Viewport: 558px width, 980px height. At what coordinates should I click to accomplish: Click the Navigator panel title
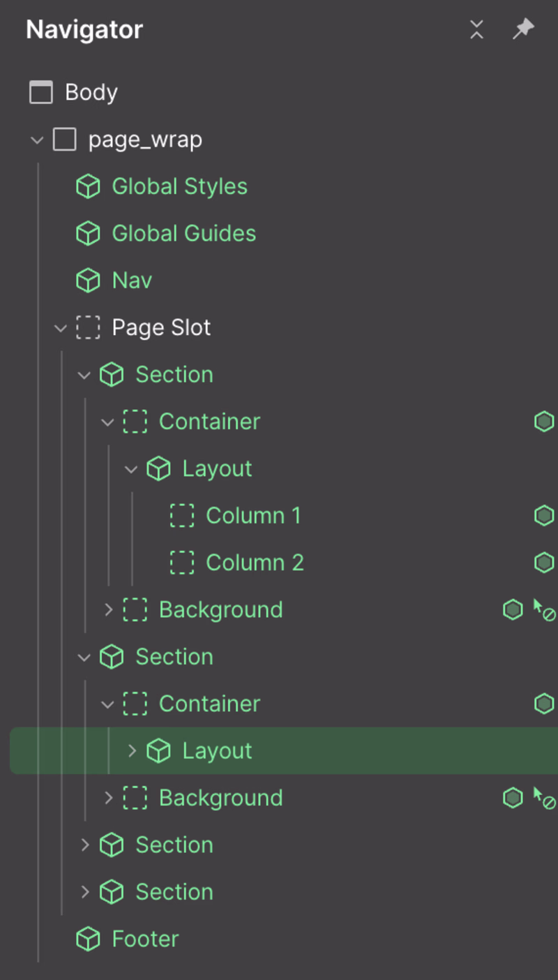point(84,29)
